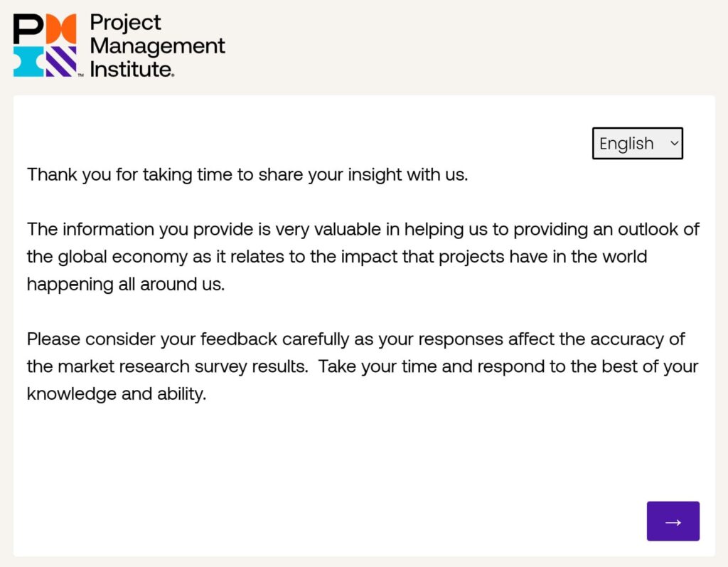Viewport: 728px width, 567px height.
Task: Click the PMI logo emblem
Action: pyautogui.click(x=45, y=45)
